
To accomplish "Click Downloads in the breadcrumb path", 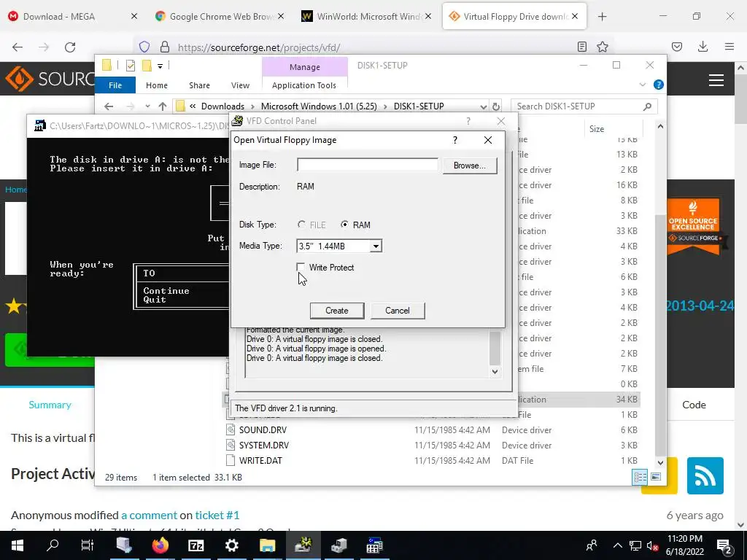I will coord(222,106).
